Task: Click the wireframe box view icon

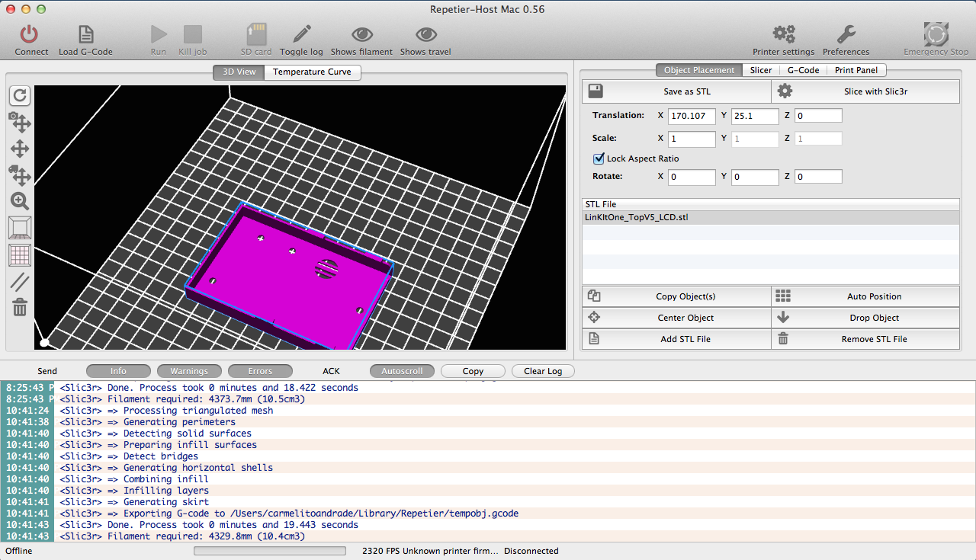Action: pos(20,228)
